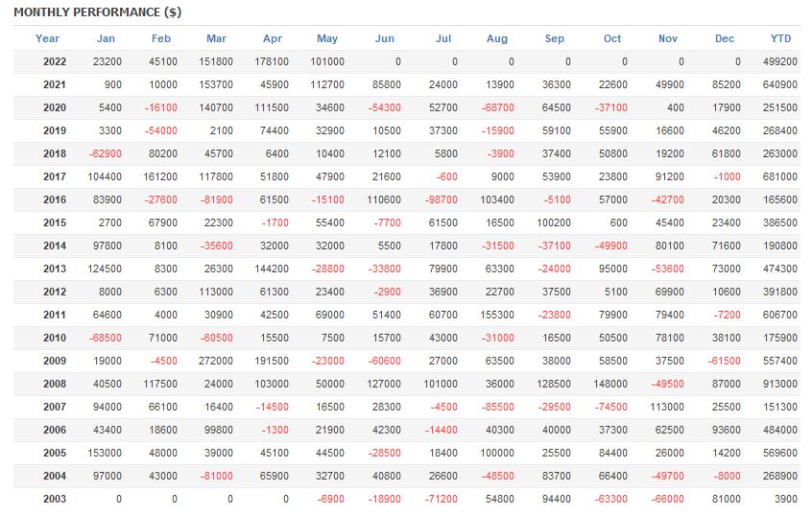Click the Sep column header
The image size is (812, 515).
click(x=554, y=38)
